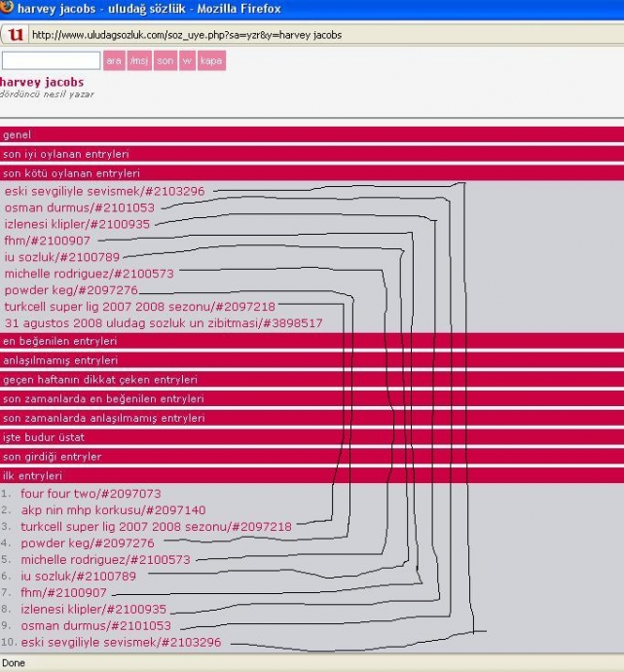Image resolution: width=624 pixels, height=672 pixels.
Task: Open entry 3 'turkcell super lig' link
Action: [x=156, y=527]
